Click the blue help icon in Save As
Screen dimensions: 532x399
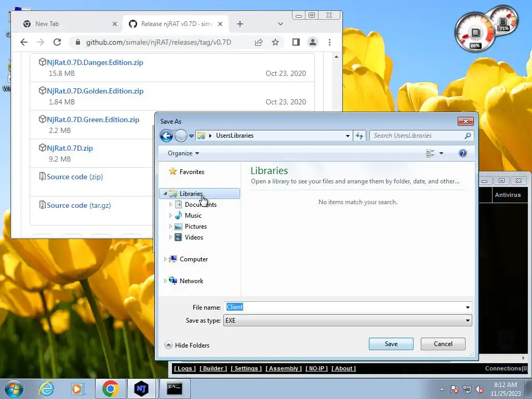point(462,153)
